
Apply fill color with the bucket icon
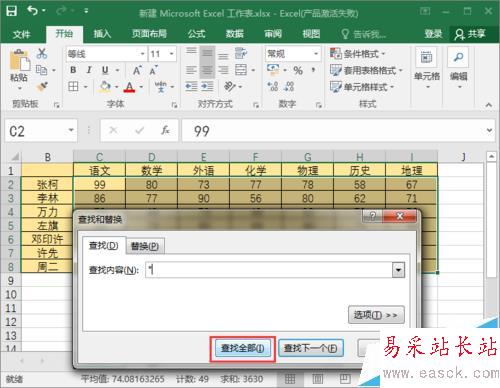pyautogui.click(x=105, y=87)
